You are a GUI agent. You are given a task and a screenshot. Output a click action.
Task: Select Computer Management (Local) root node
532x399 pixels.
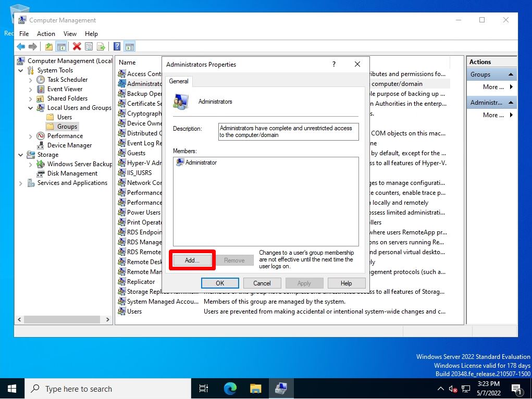(x=65, y=61)
